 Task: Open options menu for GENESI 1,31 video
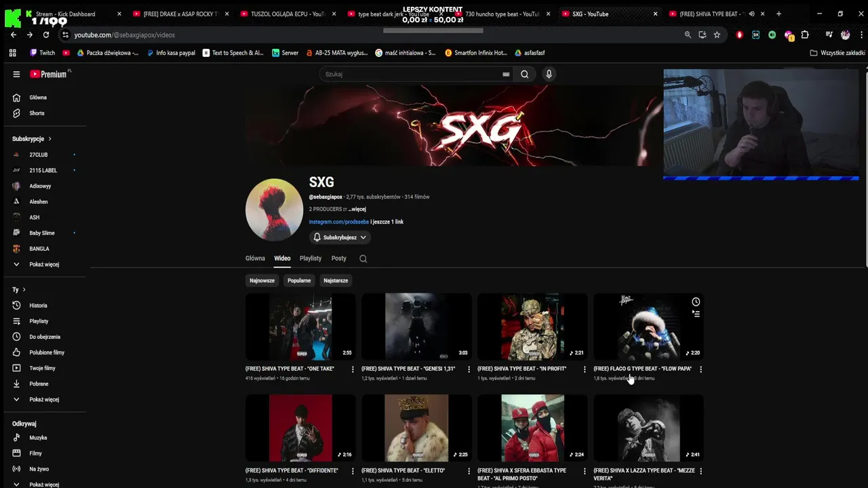(468, 369)
